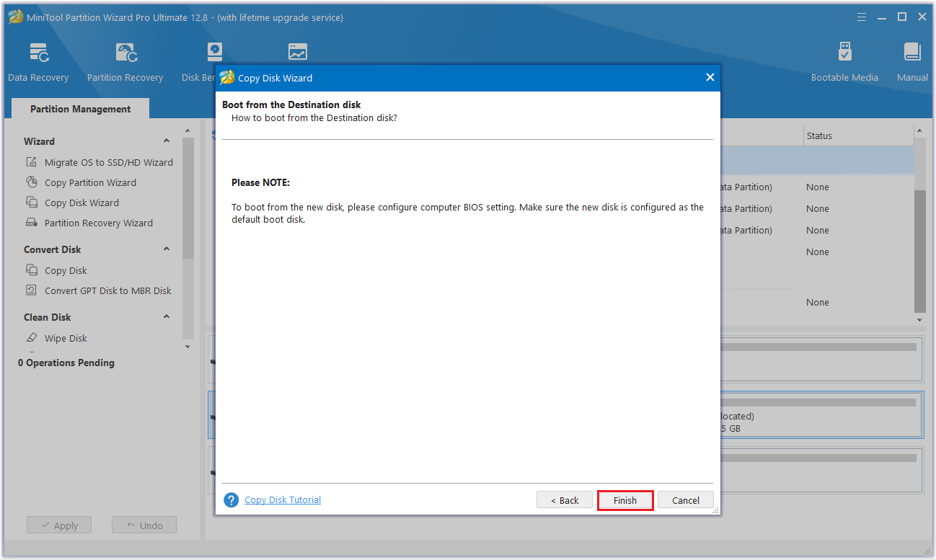
Task: Open Space Analyzer toolbar icon
Action: (297, 52)
